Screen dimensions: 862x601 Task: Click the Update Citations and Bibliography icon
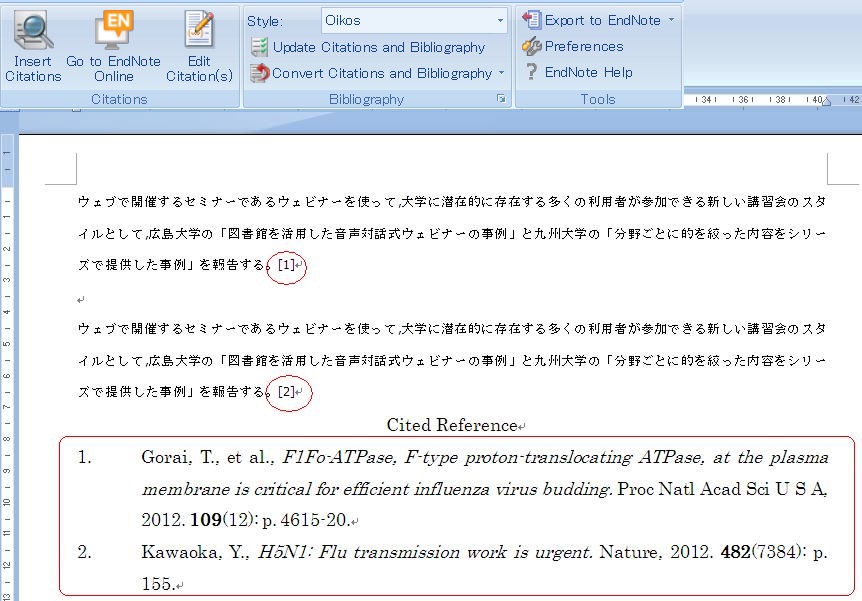259,47
